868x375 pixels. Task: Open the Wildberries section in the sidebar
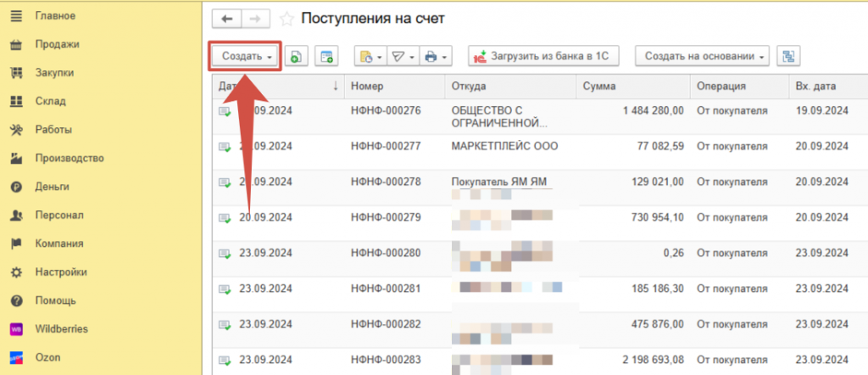click(x=61, y=328)
